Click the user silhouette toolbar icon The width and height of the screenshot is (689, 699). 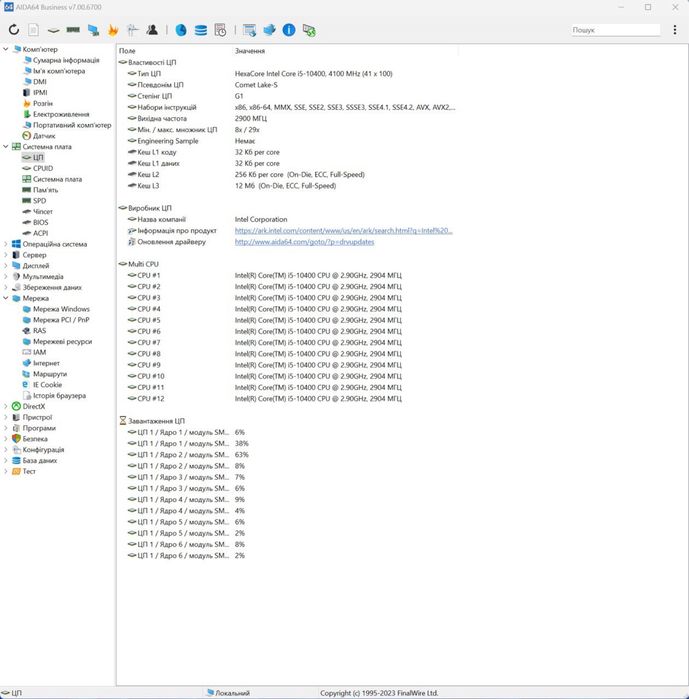(152, 30)
